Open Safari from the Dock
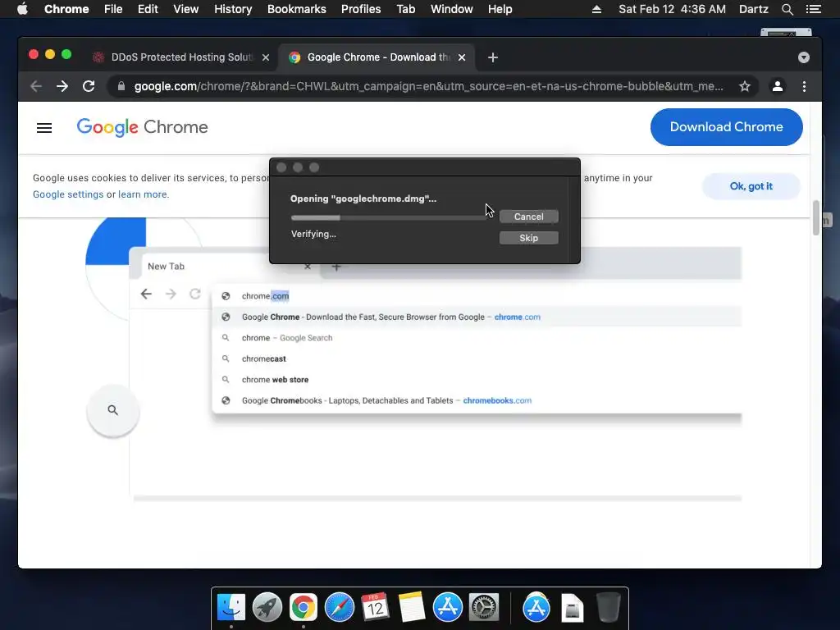Screen dimensions: 840x630 (340, 608)
